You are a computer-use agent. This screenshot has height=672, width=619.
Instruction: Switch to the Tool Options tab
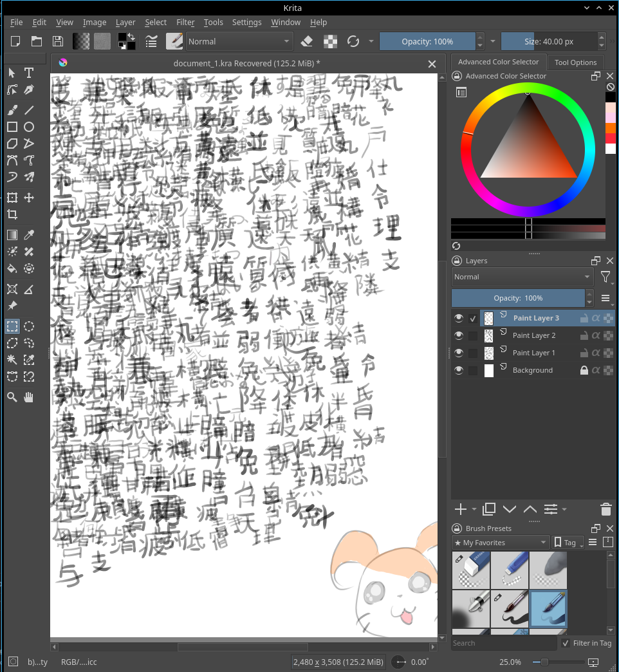[x=575, y=62]
